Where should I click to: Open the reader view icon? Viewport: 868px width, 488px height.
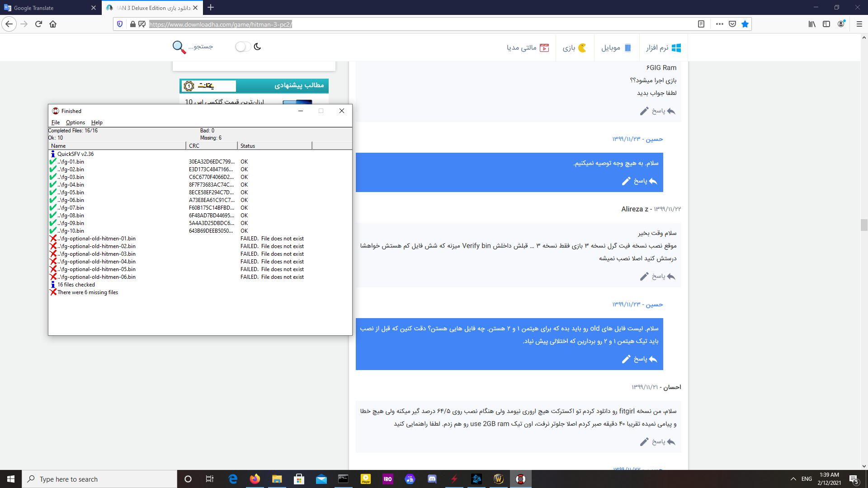701,24
